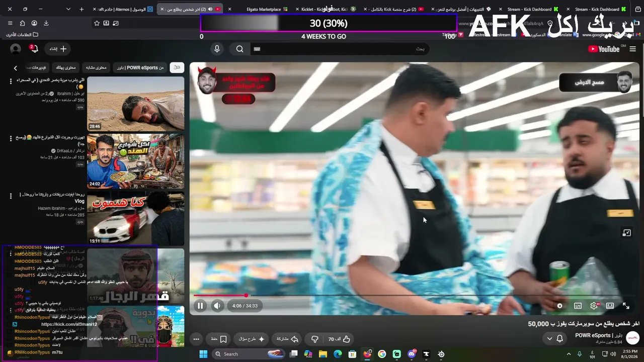
Task: Open browser extensions puzzle icon
Action: coord(22,23)
